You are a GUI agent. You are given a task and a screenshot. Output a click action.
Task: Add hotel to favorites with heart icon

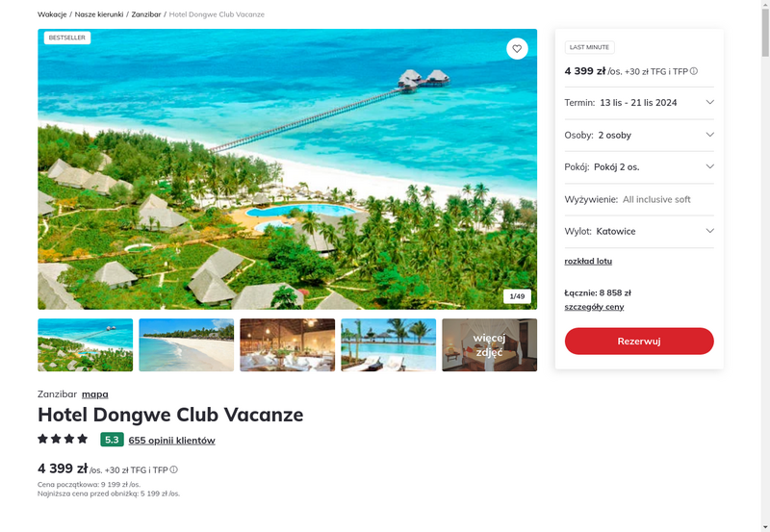(517, 49)
